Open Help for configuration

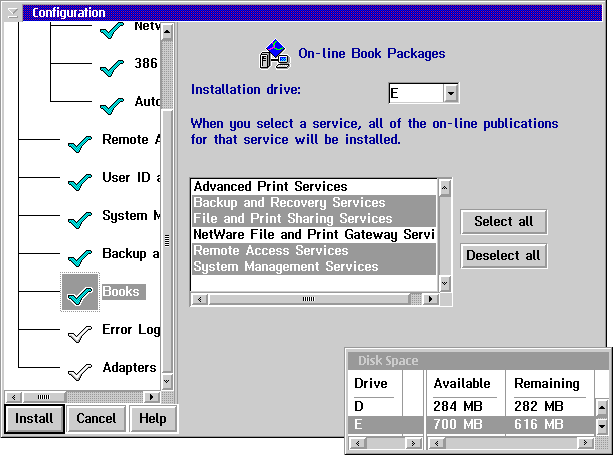click(x=152, y=419)
